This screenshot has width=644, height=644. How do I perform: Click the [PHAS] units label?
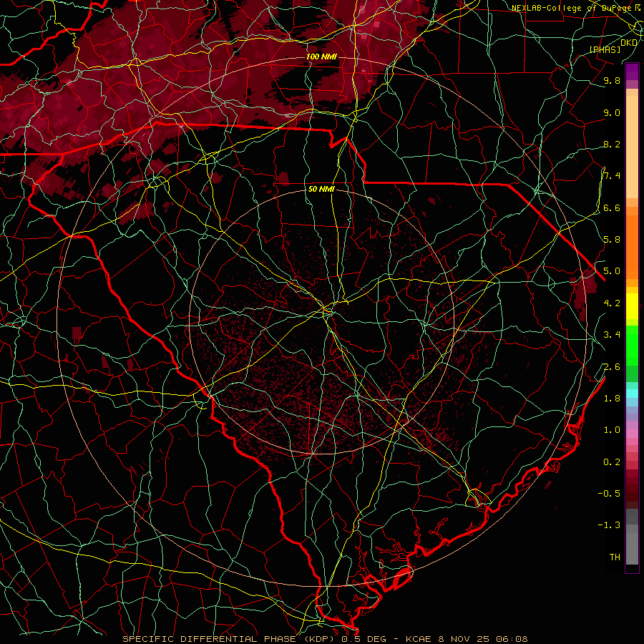point(605,49)
